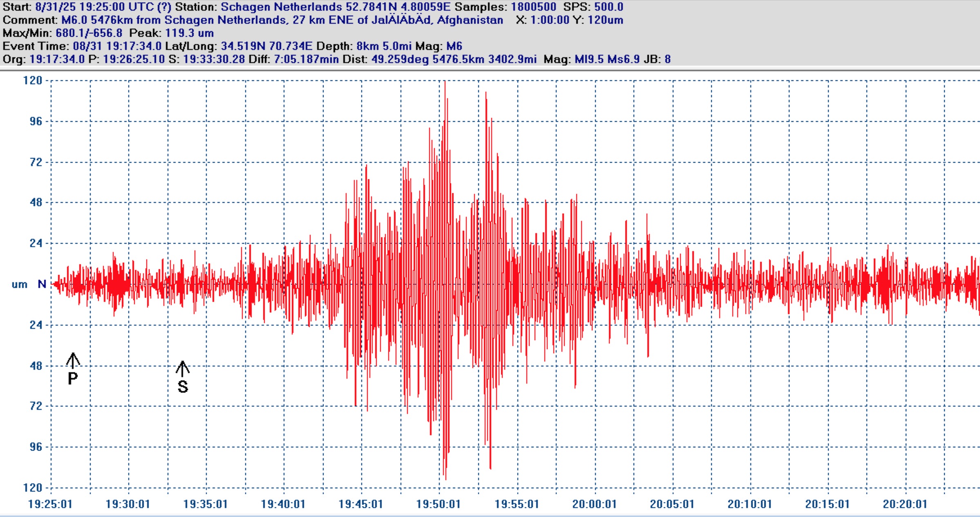980x517 pixels.
Task: Click the Peak value 119.3 um
Action: click(x=189, y=33)
